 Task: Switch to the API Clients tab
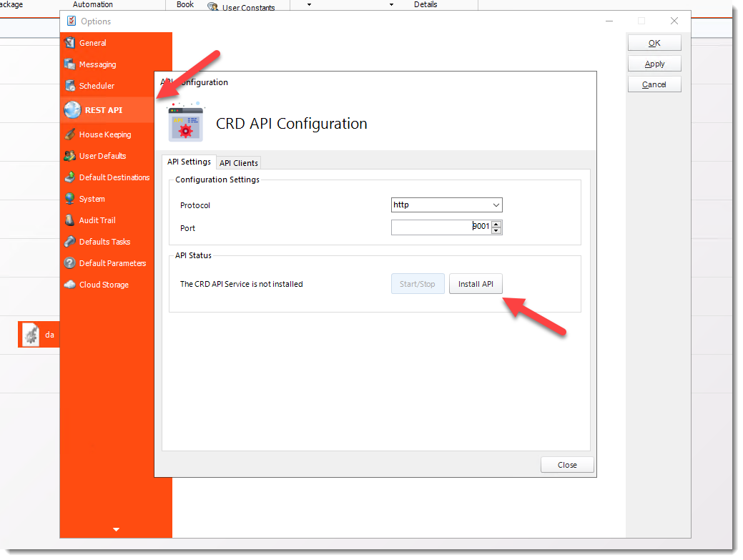[x=238, y=162]
